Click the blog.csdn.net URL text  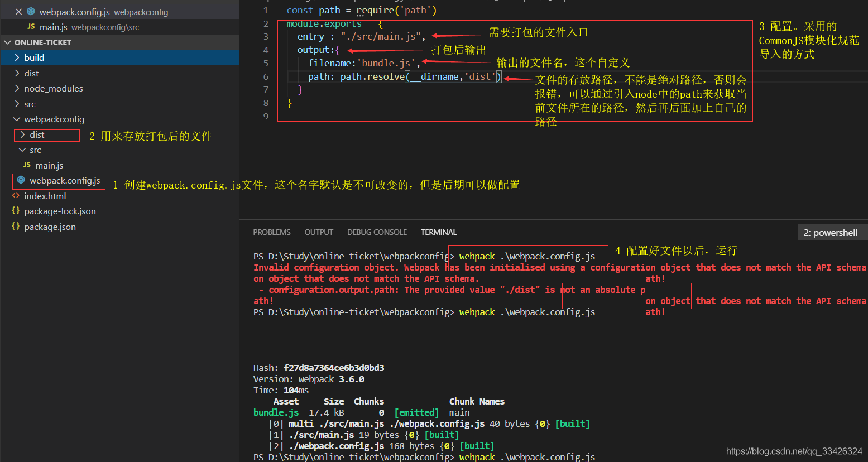(794, 451)
